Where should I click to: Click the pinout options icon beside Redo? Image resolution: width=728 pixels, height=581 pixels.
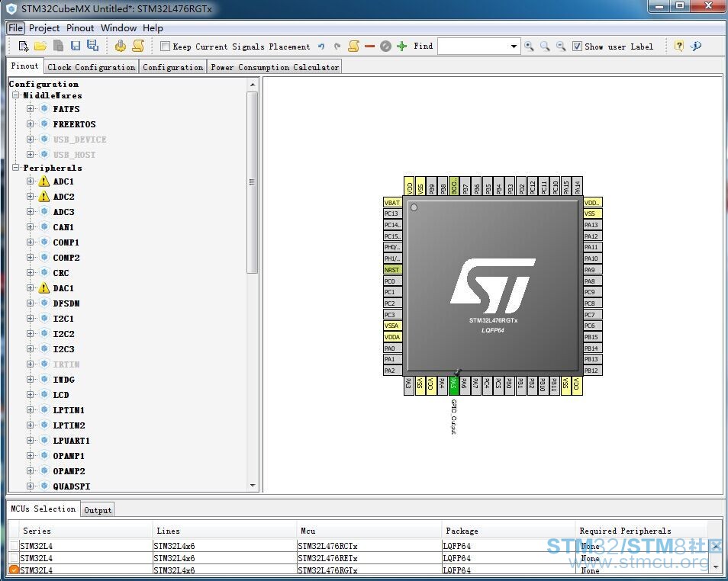(354, 46)
